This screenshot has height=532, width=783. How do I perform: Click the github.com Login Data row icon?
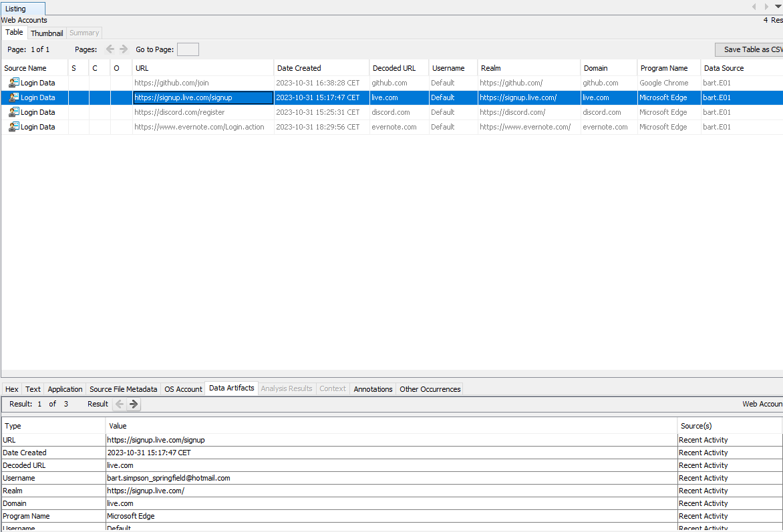coord(13,83)
